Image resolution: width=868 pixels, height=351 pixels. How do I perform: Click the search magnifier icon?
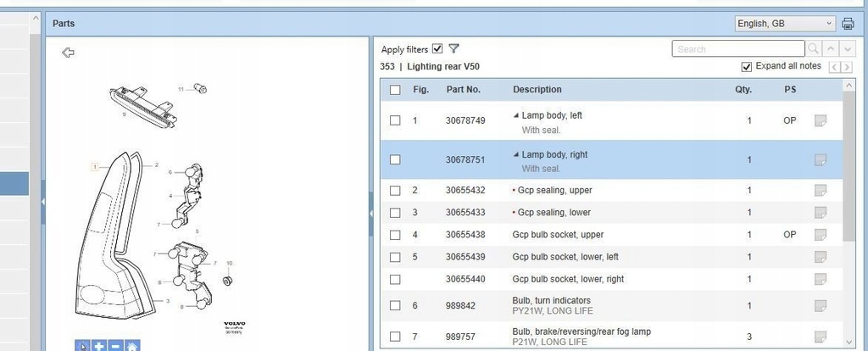click(x=813, y=48)
